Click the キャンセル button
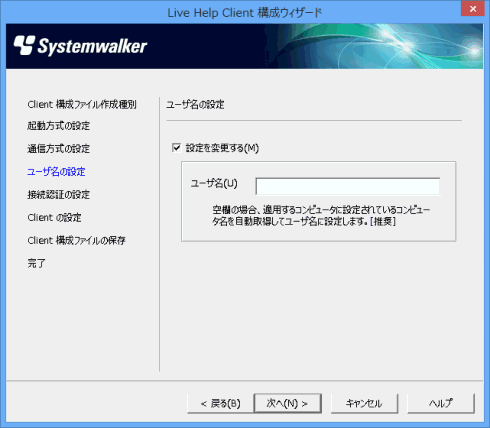Screen dimensions: 490x428 point(364,404)
